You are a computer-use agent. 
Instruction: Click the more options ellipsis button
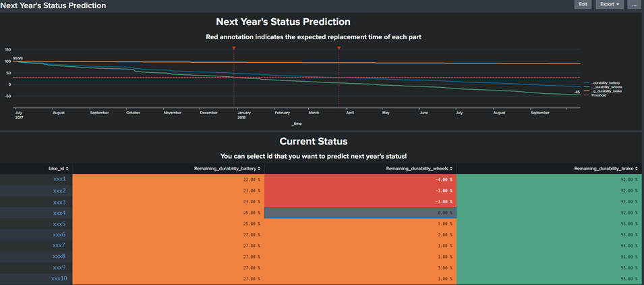[633, 5]
